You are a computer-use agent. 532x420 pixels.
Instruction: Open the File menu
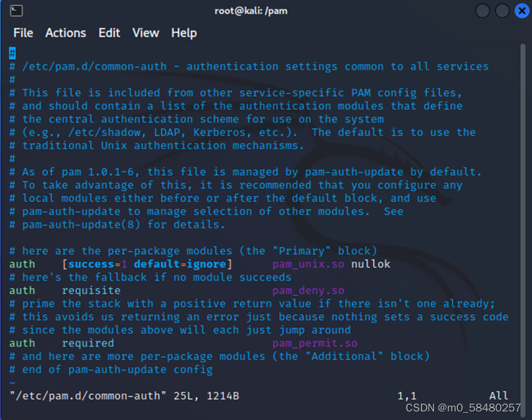point(23,33)
